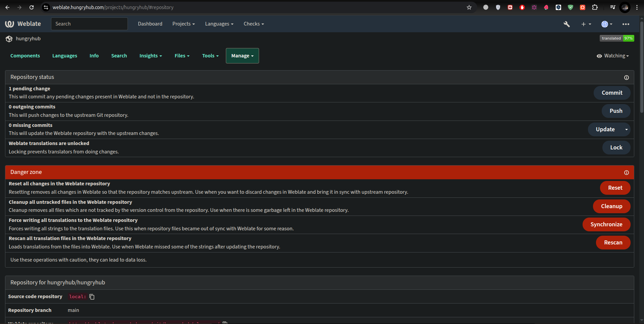Click the red Synchronize button

606,225
